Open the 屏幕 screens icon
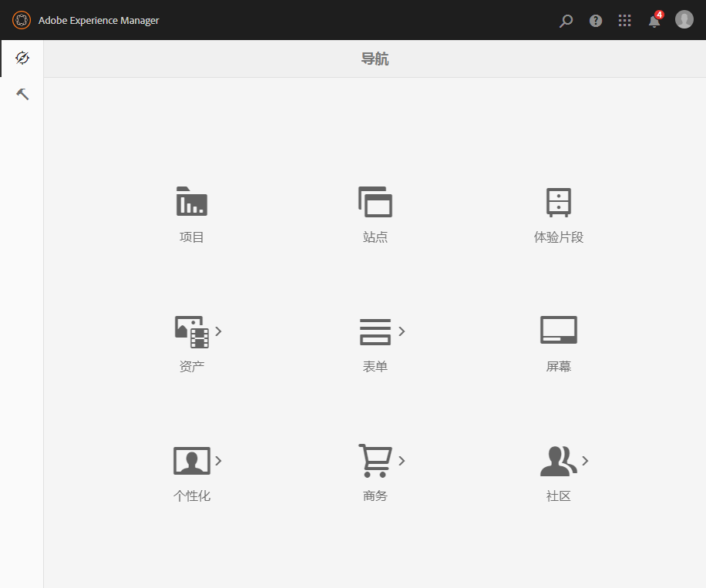 558,330
